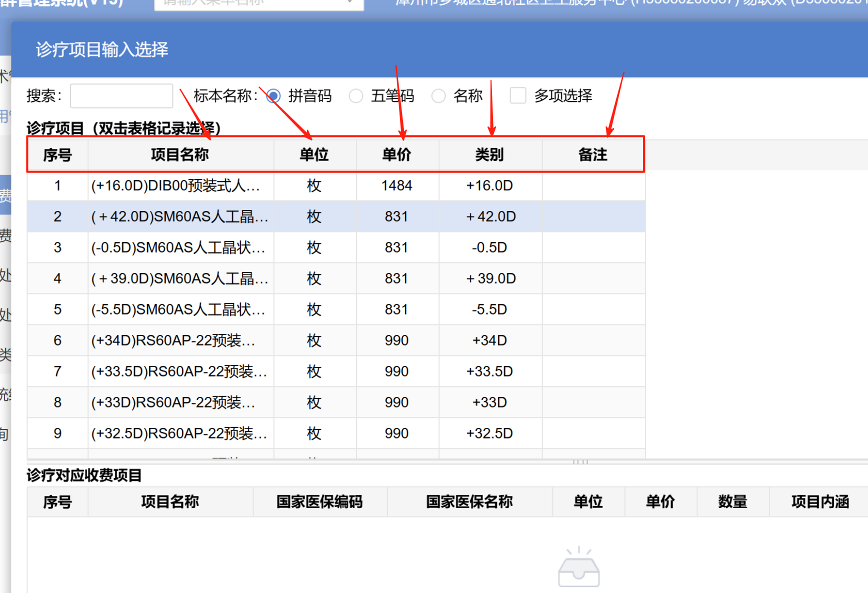Viewport: 868px width, 593px height.
Task: Click the 搜索 search input box
Action: coord(121,95)
